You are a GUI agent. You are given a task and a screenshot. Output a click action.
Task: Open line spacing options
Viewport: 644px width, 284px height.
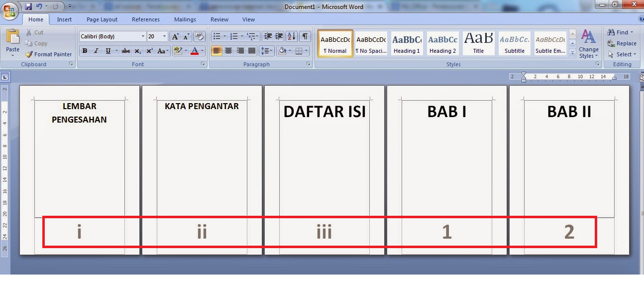[x=267, y=51]
